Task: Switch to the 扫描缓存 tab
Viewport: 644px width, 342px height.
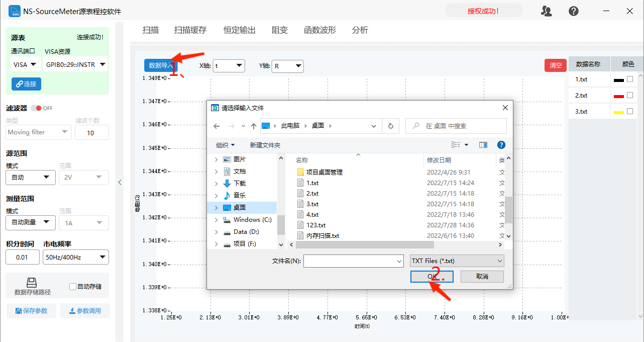Action: 190,30
